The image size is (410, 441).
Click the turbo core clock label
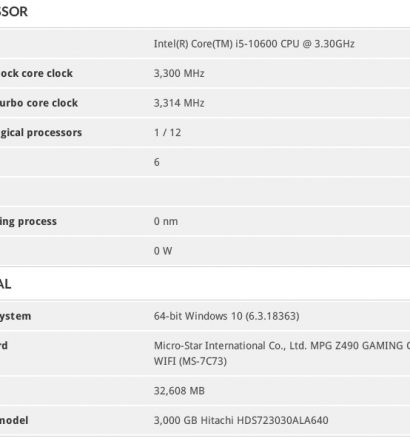(39, 103)
